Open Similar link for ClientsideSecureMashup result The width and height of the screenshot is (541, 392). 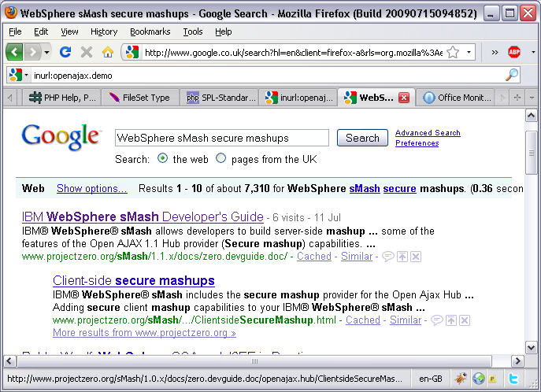(406, 320)
